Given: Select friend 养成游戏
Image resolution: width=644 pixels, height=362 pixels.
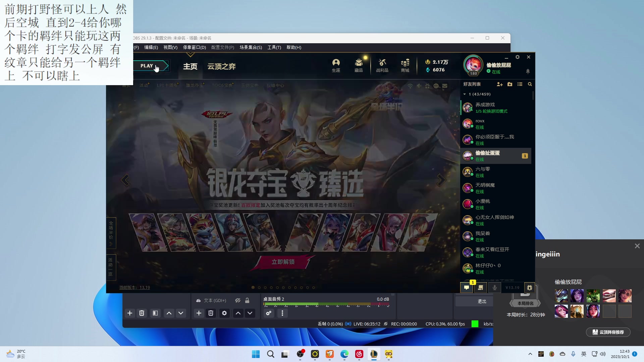Looking at the screenshot, I should pos(496,108).
